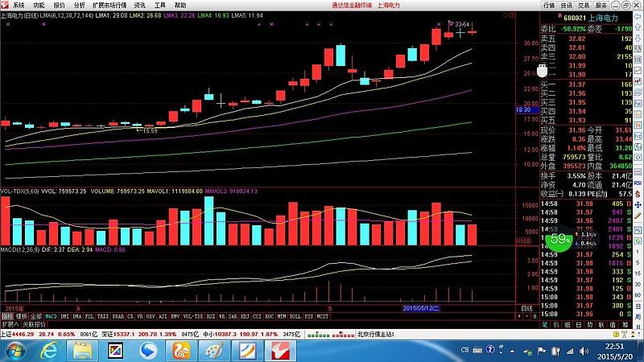This screenshot has width=644, height=362.
Task: Open the 帮助 menu
Action: (x=180, y=6)
